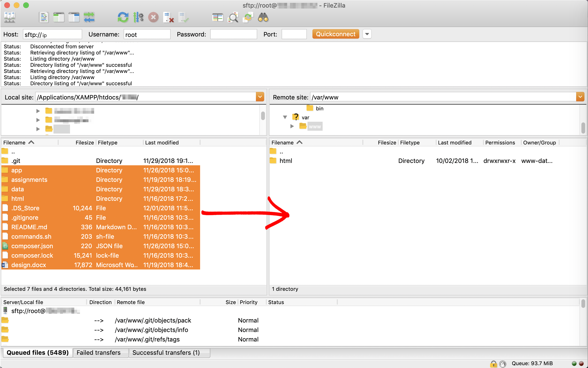
Task: Open the Site Manager
Action: [x=10, y=18]
